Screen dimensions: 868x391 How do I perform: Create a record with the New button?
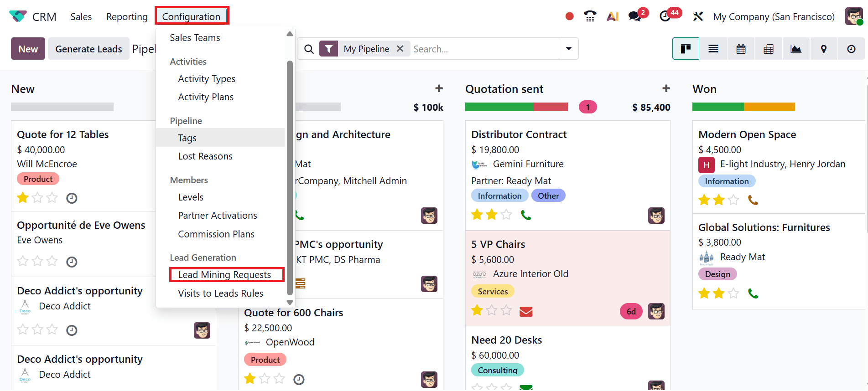pos(27,48)
